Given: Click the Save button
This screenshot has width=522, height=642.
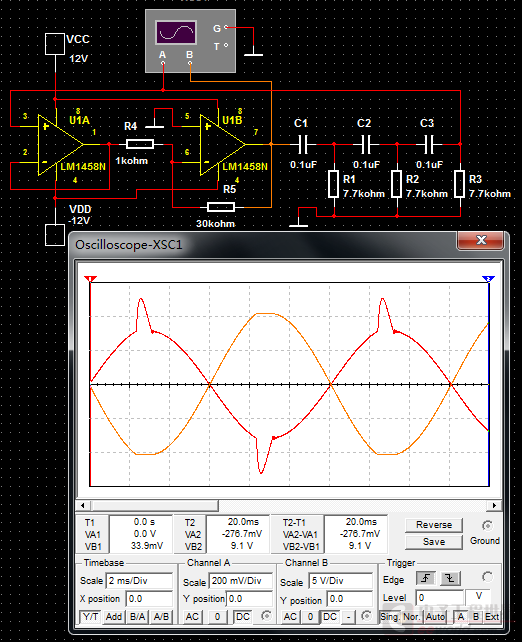Looking at the screenshot, I should point(434,542).
